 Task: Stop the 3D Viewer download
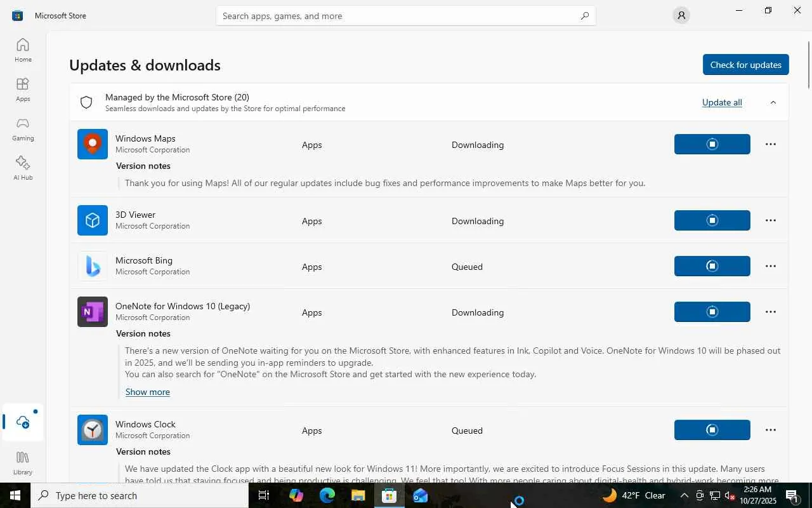(x=712, y=220)
